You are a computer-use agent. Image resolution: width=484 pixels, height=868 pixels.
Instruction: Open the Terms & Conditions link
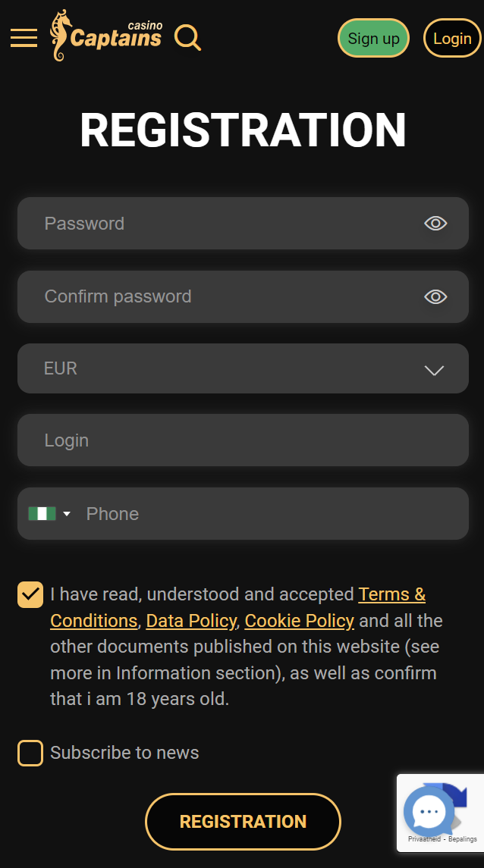(x=391, y=594)
